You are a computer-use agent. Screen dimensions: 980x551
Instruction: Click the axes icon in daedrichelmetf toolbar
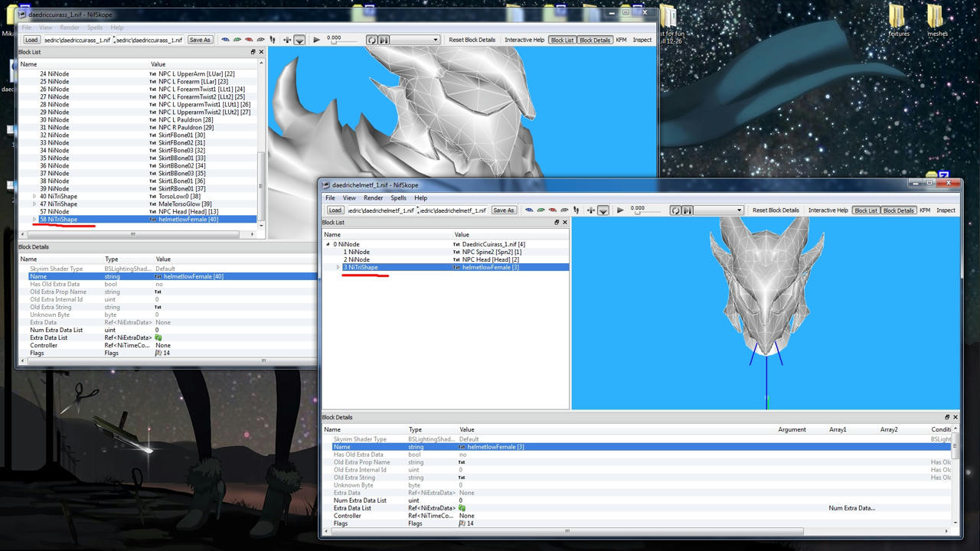pos(590,210)
